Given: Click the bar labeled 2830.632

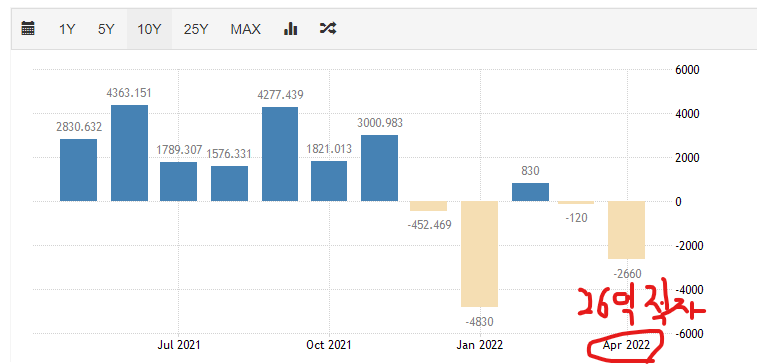Looking at the screenshot, I should 78,170.
